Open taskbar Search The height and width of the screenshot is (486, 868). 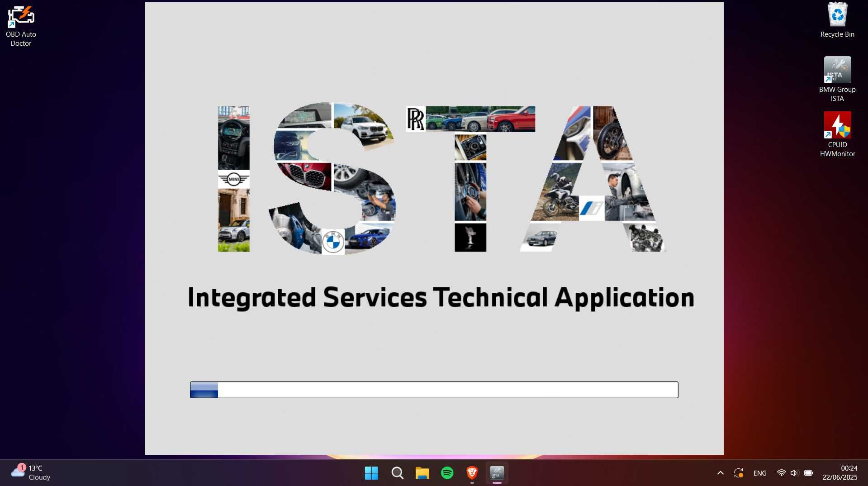(397, 473)
